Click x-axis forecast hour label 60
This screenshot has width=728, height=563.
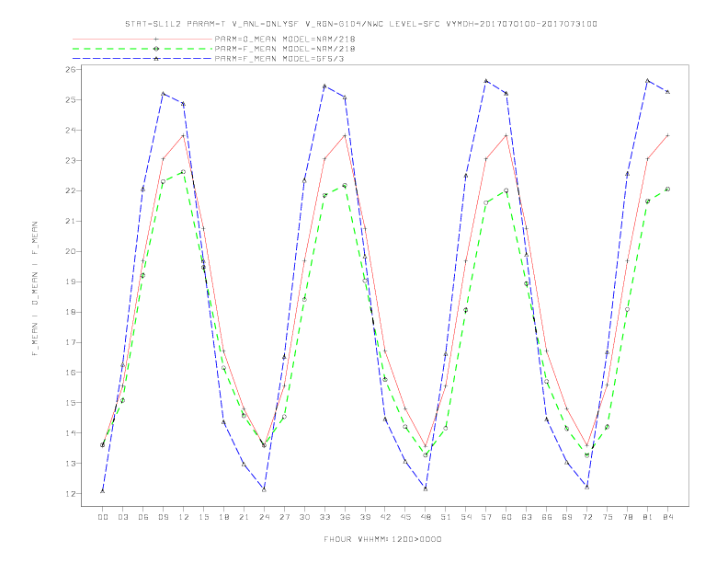point(506,517)
